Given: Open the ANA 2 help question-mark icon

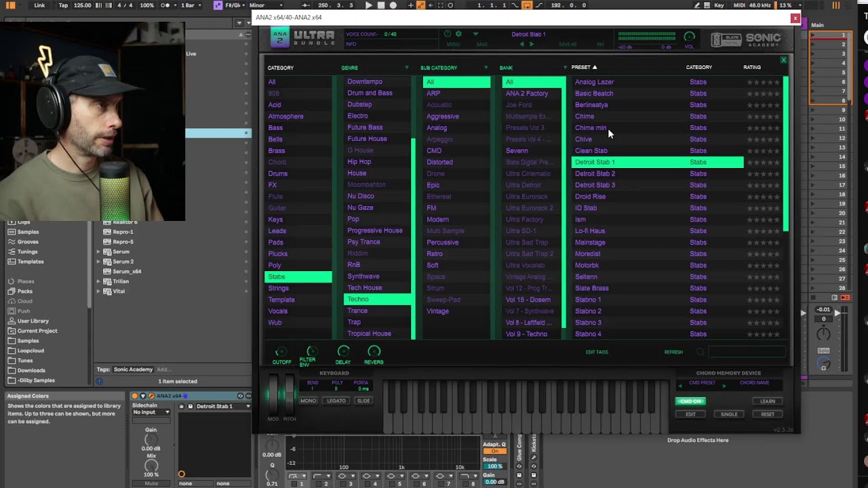Looking at the screenshot, I should [447, 34].
